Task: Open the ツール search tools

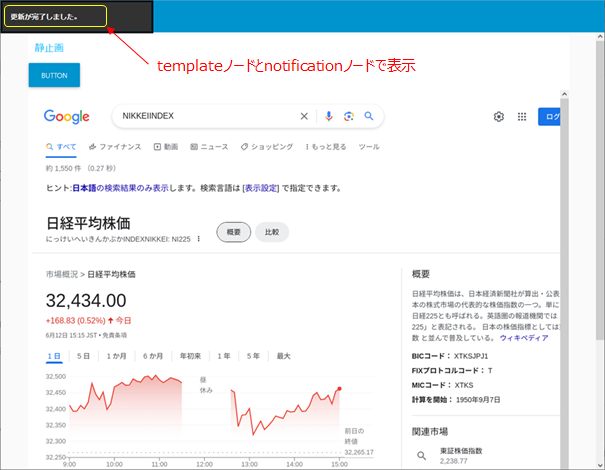Action: click(369, 147)
